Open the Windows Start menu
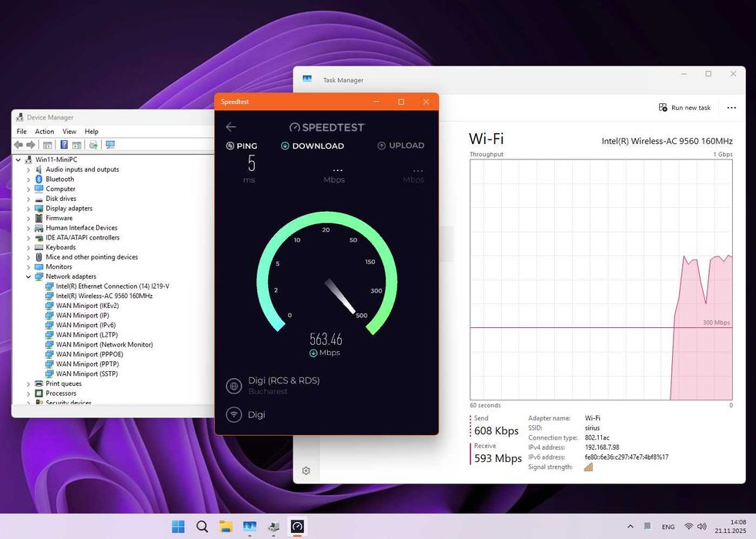The width and height of the screenshot is (756, 539). pyautogui.click(x=178, y=527)
